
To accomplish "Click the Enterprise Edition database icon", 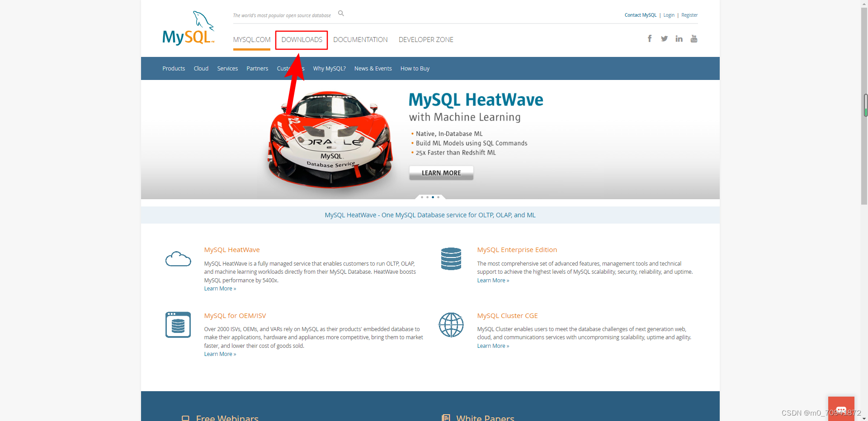I will tap(451, 259).
